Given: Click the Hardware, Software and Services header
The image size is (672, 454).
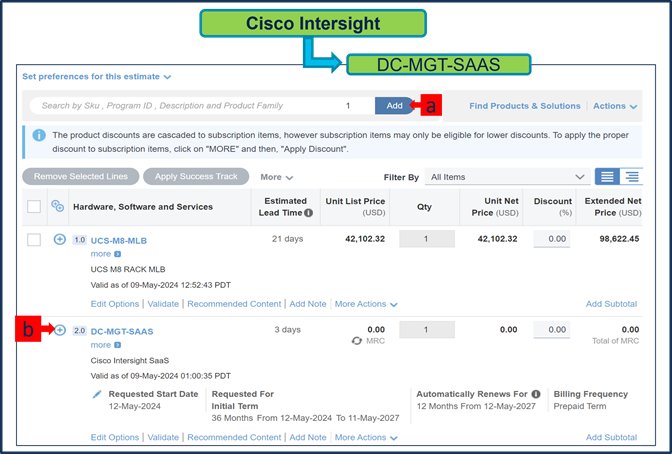Looking at the screenshot, I should tap(143, 207).
